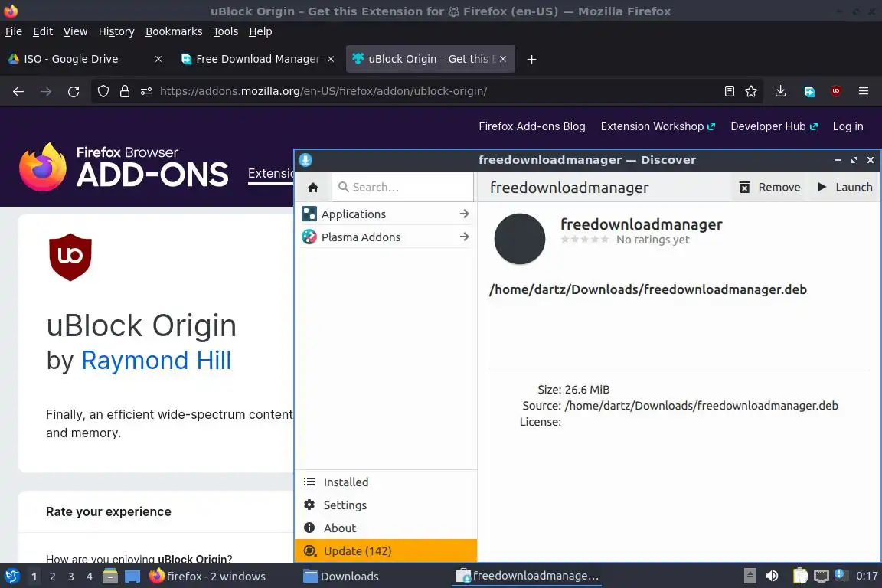Click the uBlock Origin shield logo
This screenshot has height=588, width=882.
click(70, 257)
